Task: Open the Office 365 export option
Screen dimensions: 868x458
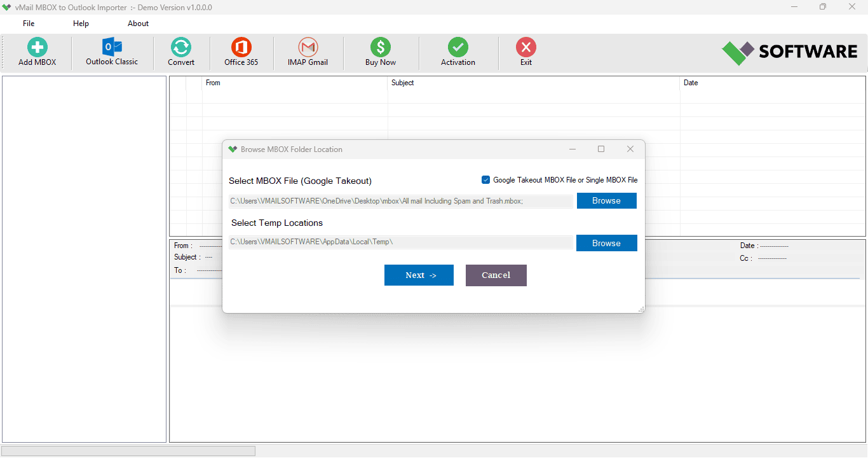Action: [241, 48]
